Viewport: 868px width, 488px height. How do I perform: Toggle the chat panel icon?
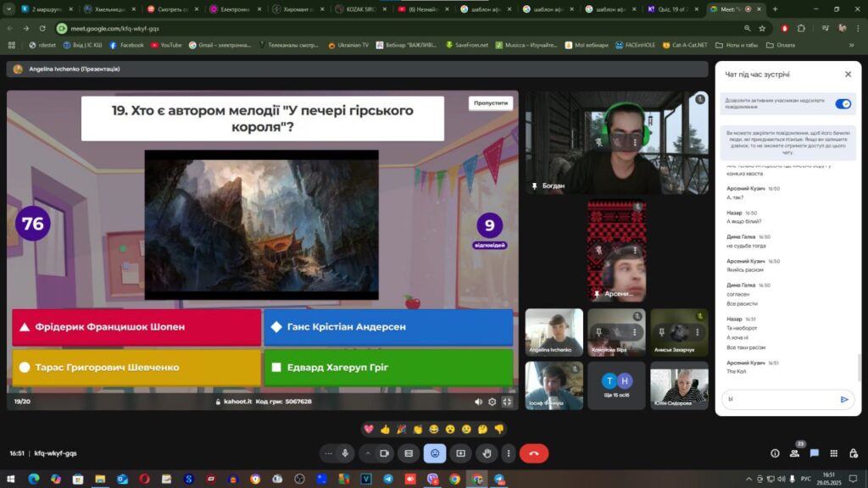(814, 453)
